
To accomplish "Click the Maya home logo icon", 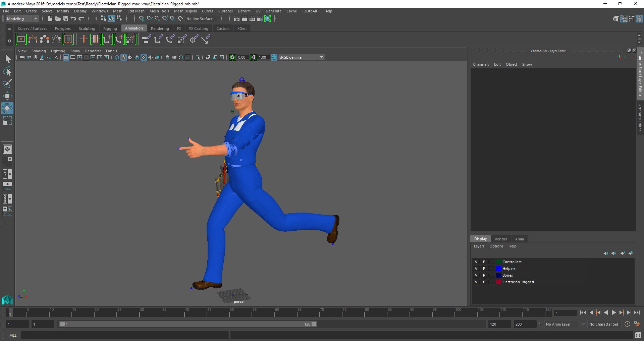I will 7,299.
